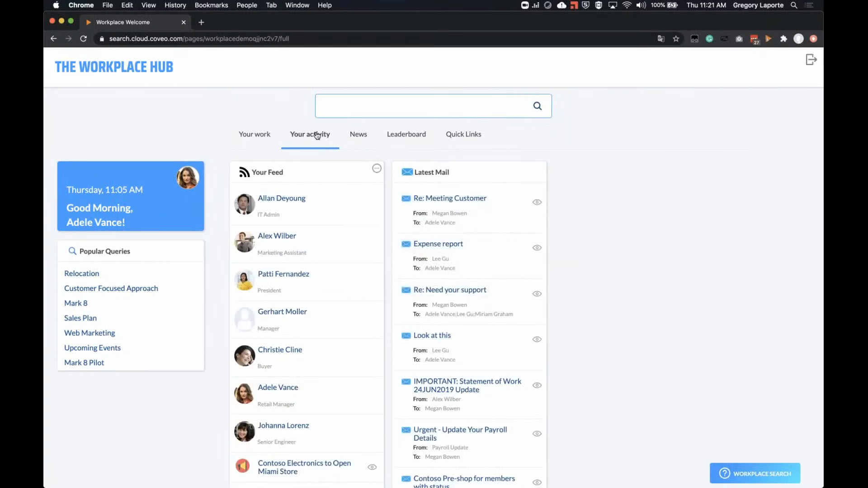Select the Your activity tab
Image resolution: width=868 pixels, height=488 pixels.
(x=310, y=134)
